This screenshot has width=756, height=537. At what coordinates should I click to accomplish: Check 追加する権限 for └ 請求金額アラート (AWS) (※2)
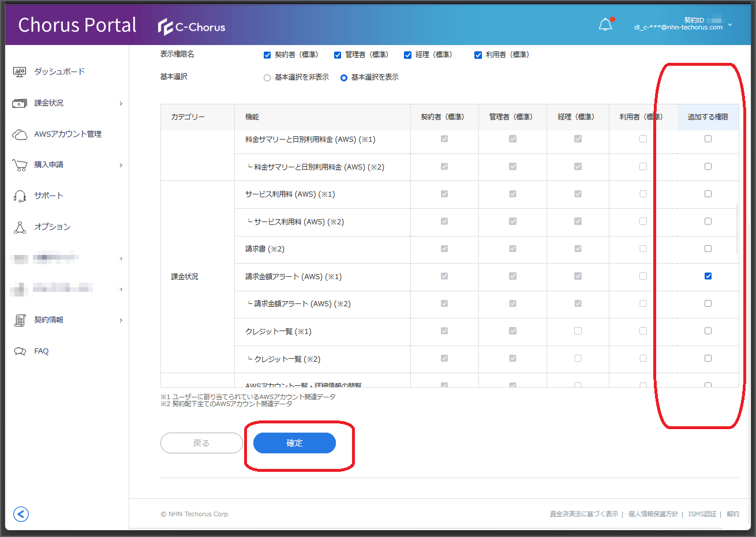click(708, 303)
